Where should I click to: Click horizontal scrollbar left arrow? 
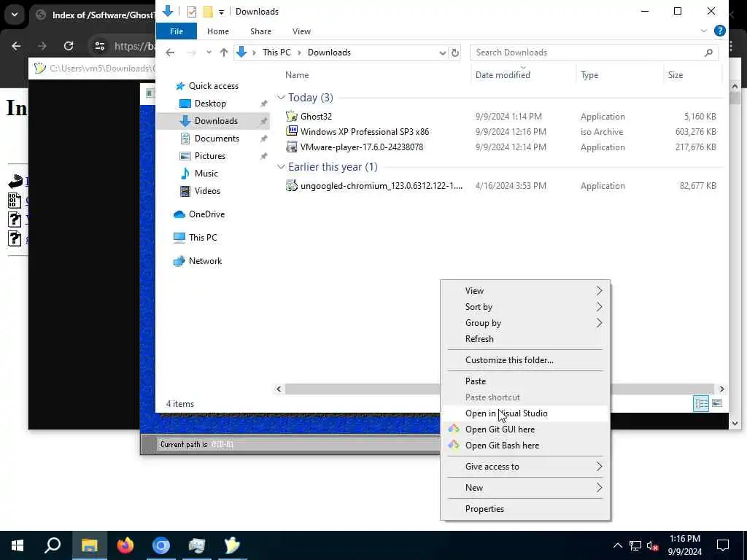[279, 389]
